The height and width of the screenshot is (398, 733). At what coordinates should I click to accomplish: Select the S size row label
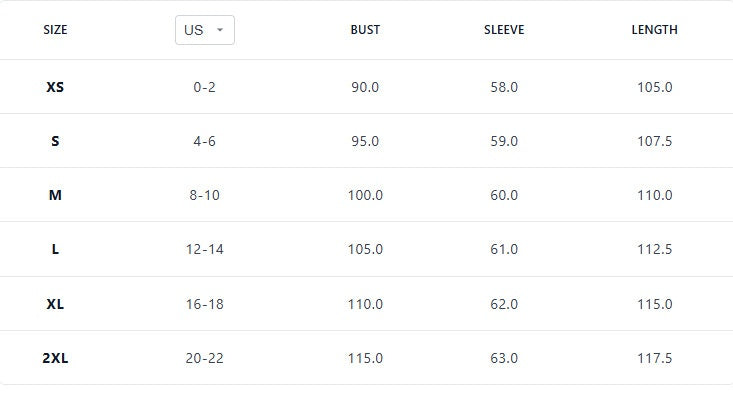55,141
